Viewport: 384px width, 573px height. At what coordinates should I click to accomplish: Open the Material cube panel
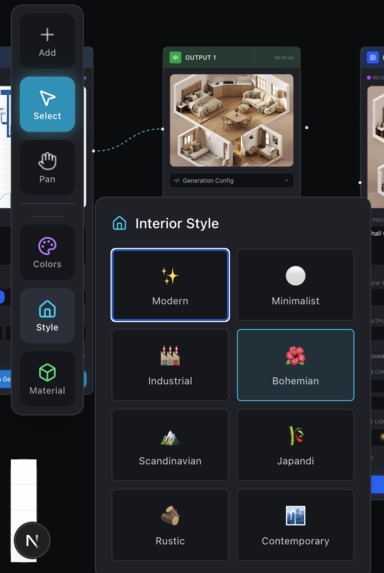pyautogui.click(x=47, y=379)
